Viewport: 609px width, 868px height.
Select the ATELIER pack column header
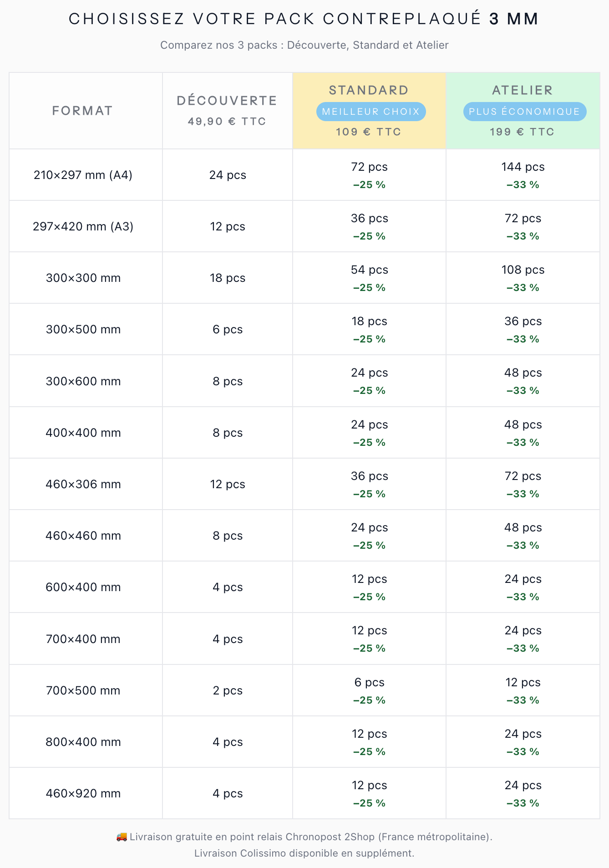pyautogui.click(x=523, y=90)
